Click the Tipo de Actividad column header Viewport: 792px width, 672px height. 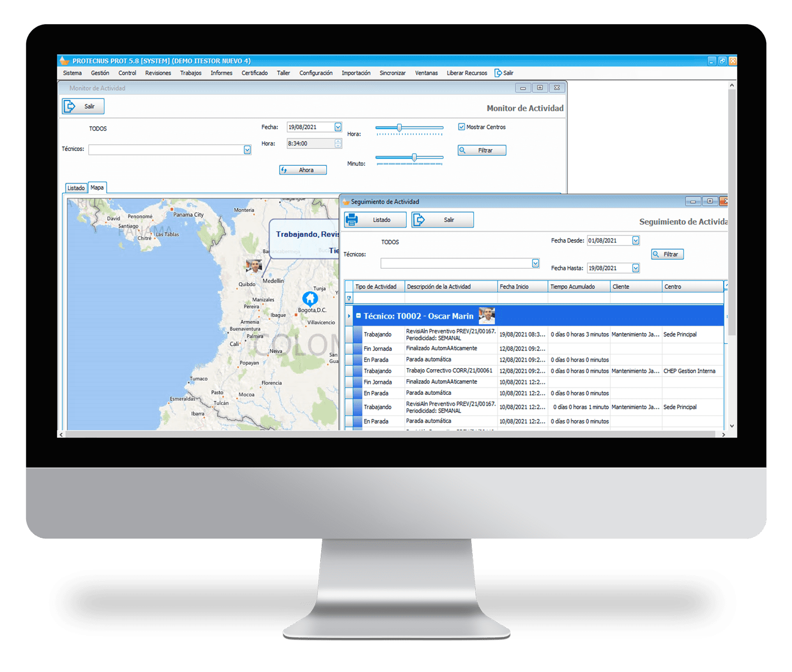379,287
